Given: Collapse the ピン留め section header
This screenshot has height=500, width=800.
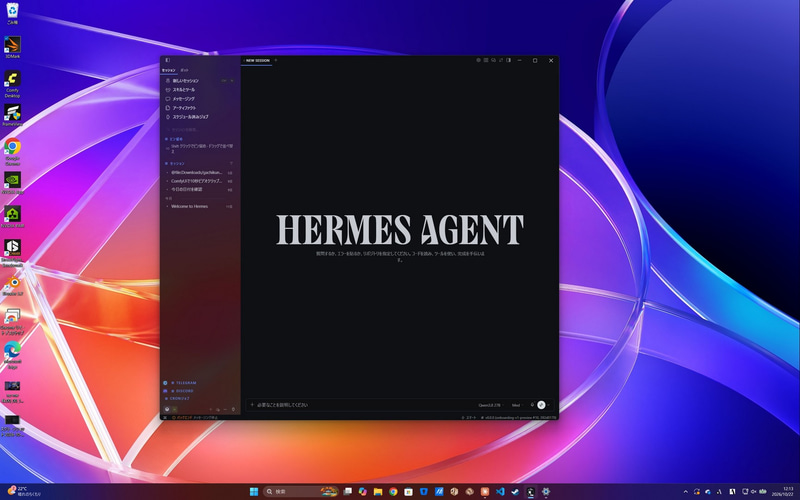Looking at the screenshot, I should coord(173,139).
